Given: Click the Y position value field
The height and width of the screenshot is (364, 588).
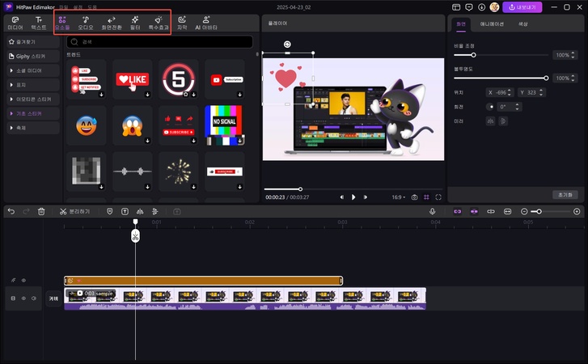Looking at the screenshot, I should click(531, 92).
